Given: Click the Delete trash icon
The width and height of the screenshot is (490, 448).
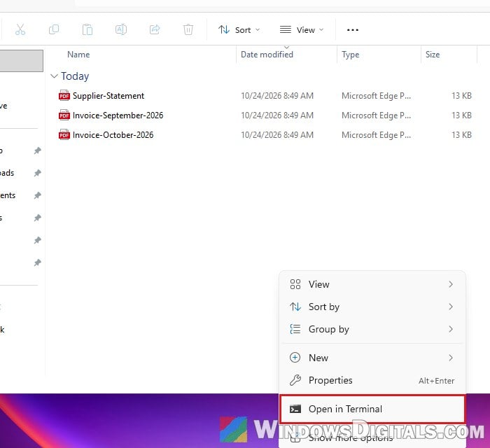Looking at the screenshot, I should tap(188, 29).
